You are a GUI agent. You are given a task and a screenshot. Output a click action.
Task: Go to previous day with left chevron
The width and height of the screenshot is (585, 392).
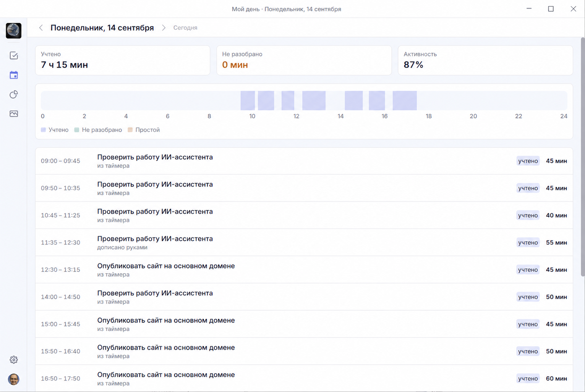[41, 28]
